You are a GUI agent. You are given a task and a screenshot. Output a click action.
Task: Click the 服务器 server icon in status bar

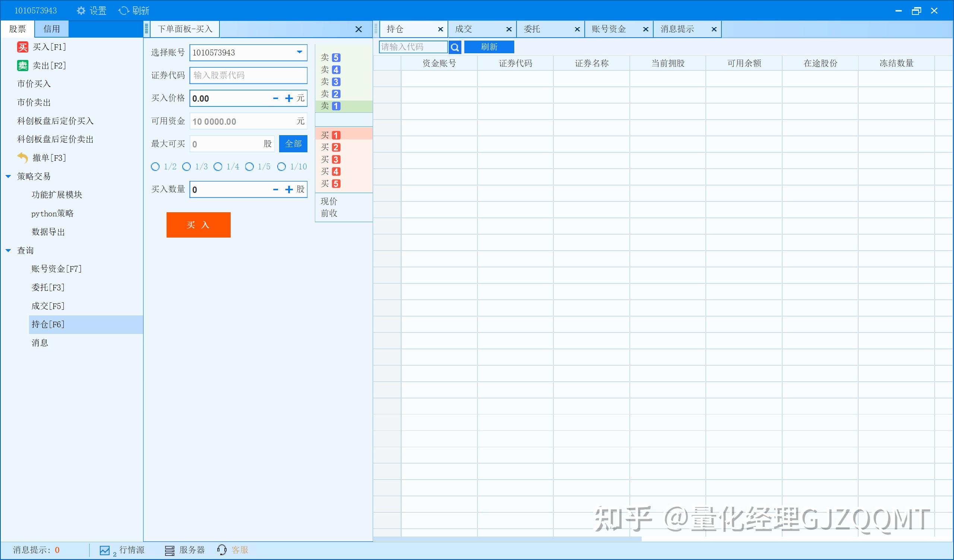169,551
